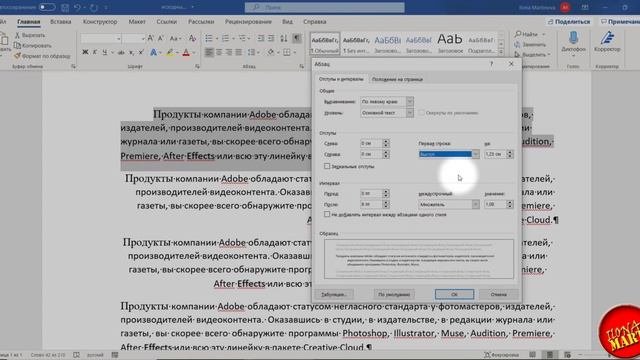The image size is (640, 360).
Task: Apply superscript formatting
Action: pyautogui.click(x=141, y=52)
